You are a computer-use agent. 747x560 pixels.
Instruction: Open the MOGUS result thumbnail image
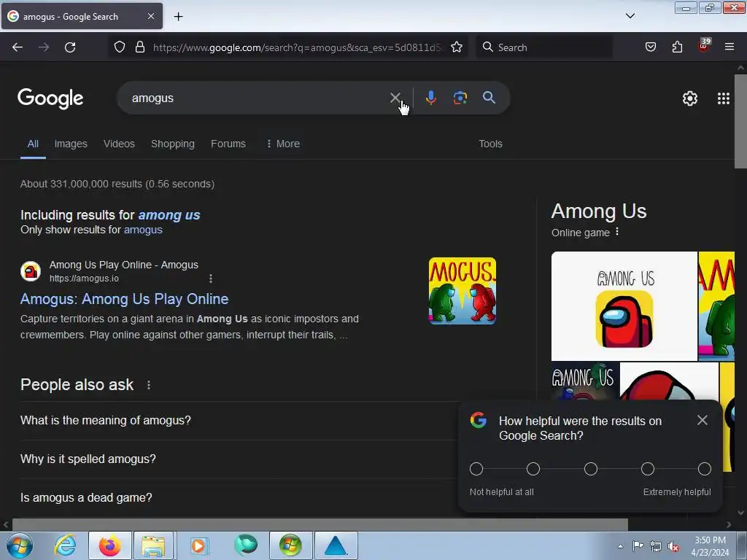(x=462, y=291)
